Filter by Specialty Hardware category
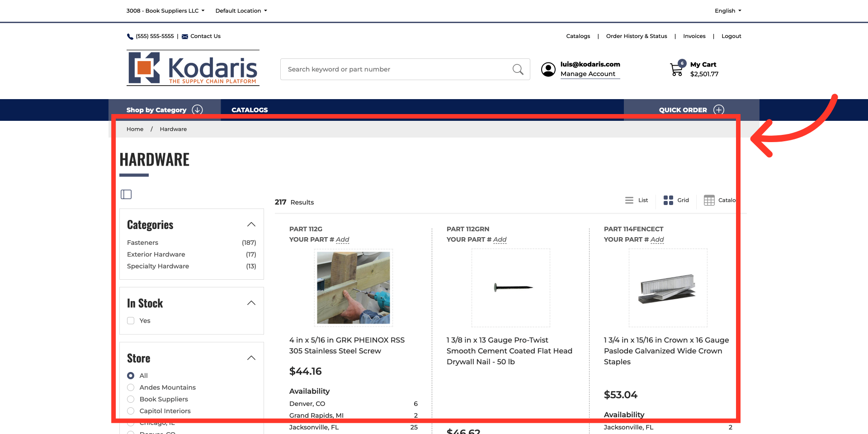 click(x=158, y=266)
